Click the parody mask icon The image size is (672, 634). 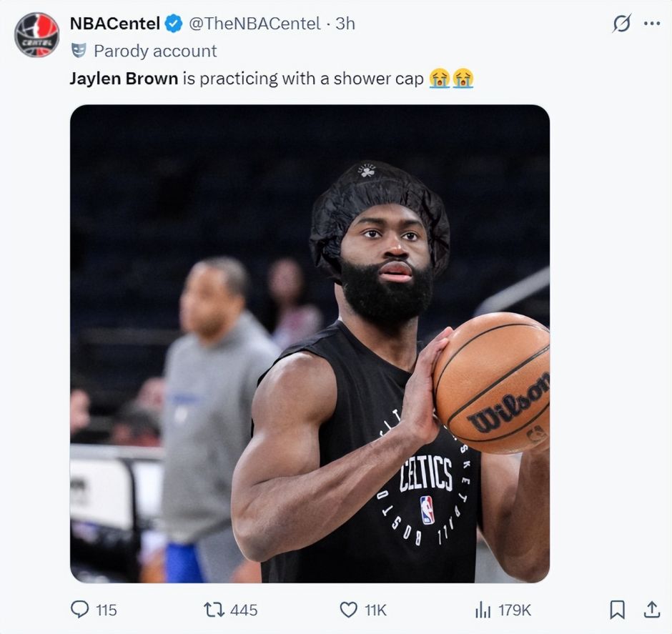(x=79, y=51)
